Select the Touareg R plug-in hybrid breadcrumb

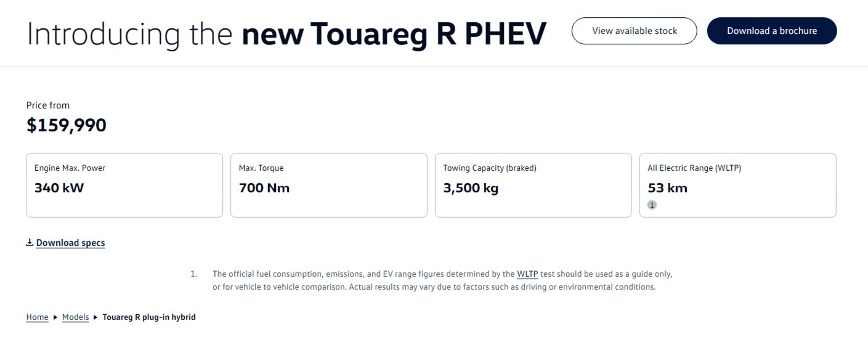[148, 317]
